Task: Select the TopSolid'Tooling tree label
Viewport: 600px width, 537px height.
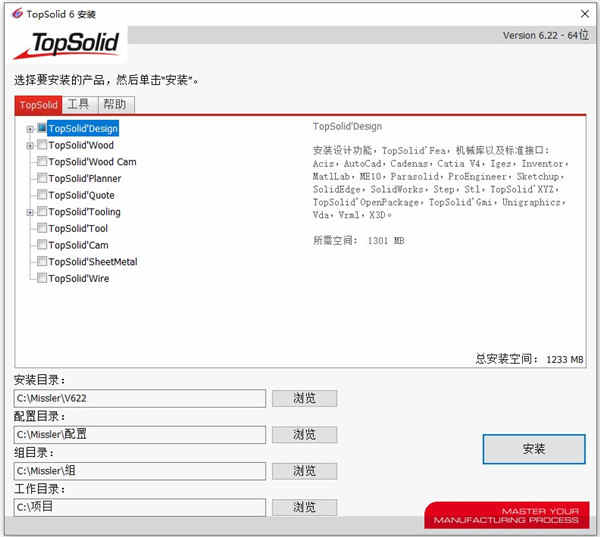Action: 84,212
